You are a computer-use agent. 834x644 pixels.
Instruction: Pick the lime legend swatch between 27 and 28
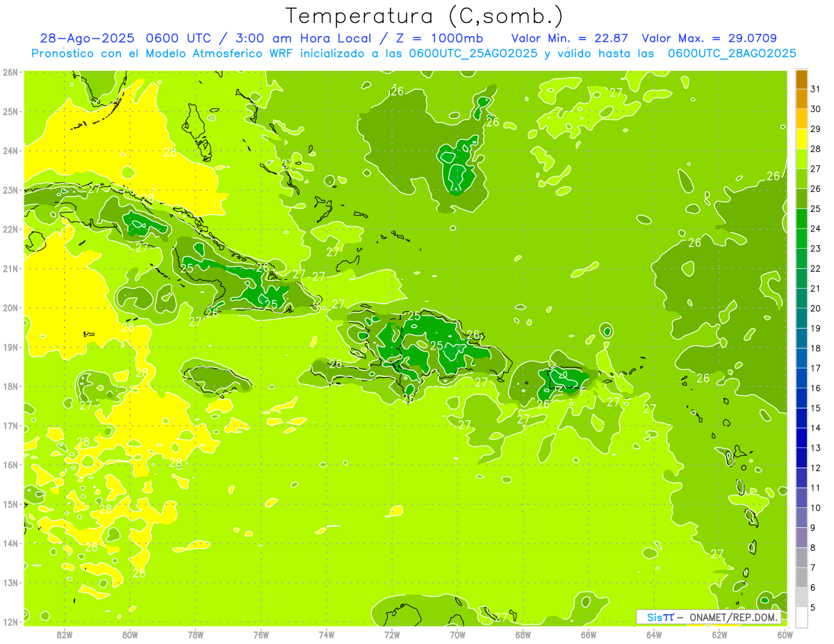pos(801,159)
